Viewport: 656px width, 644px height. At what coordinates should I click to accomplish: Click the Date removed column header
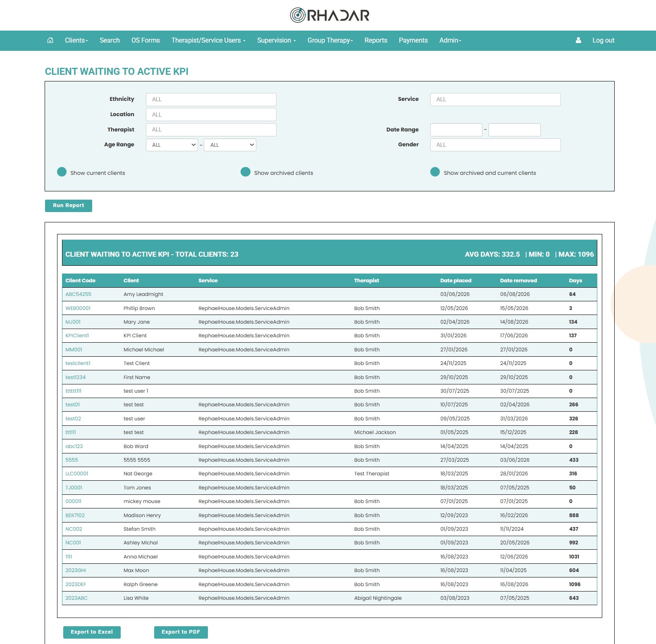point(518,280)
